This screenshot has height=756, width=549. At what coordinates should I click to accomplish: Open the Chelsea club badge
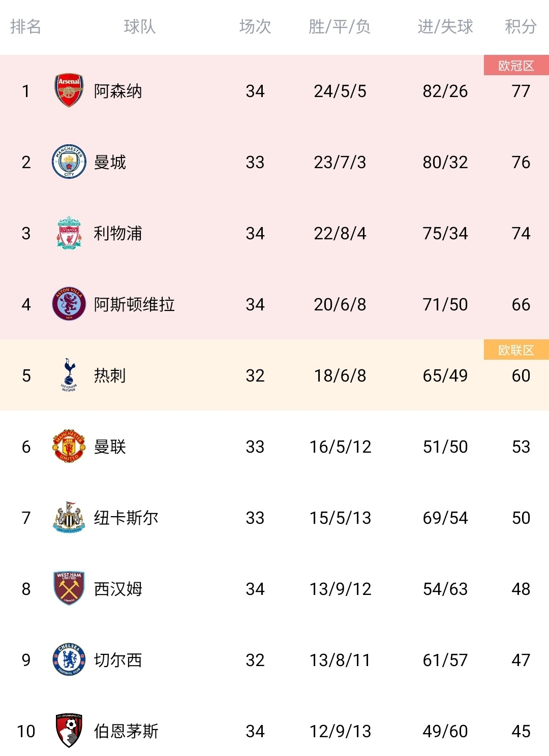point(69,660)
